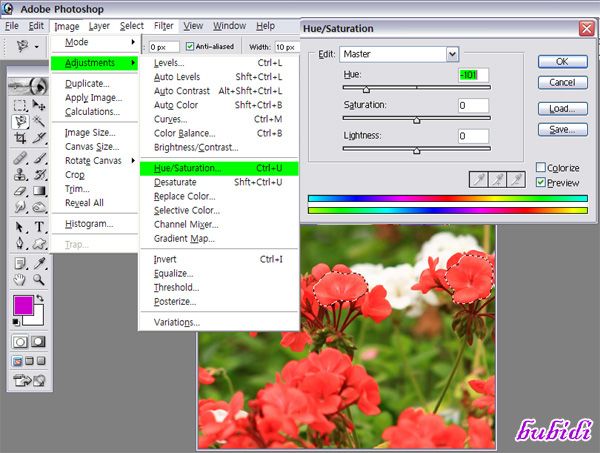Click the Hue slider handle
The width and height of the screenshot is (600, 453).
point(366,89)
